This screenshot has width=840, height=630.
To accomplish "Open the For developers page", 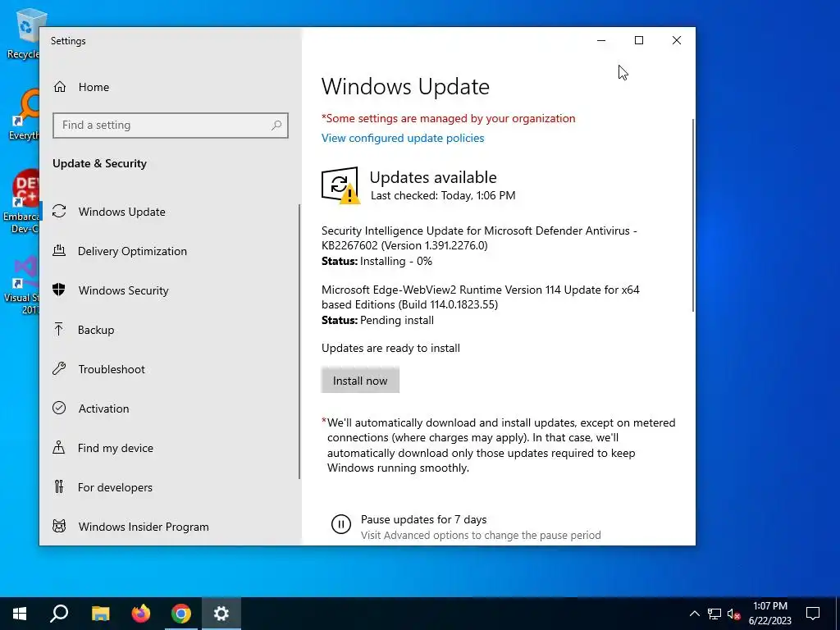I will 169,487.
